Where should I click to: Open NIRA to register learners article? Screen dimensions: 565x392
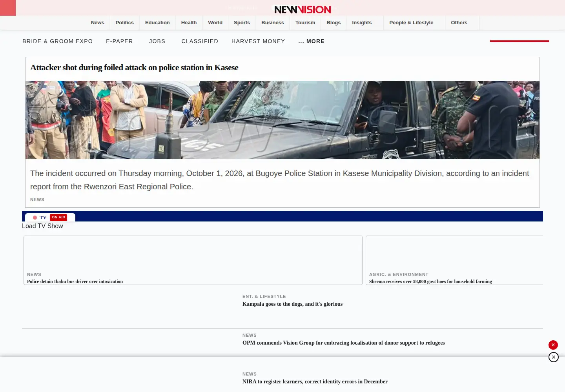tap(315, 381)
